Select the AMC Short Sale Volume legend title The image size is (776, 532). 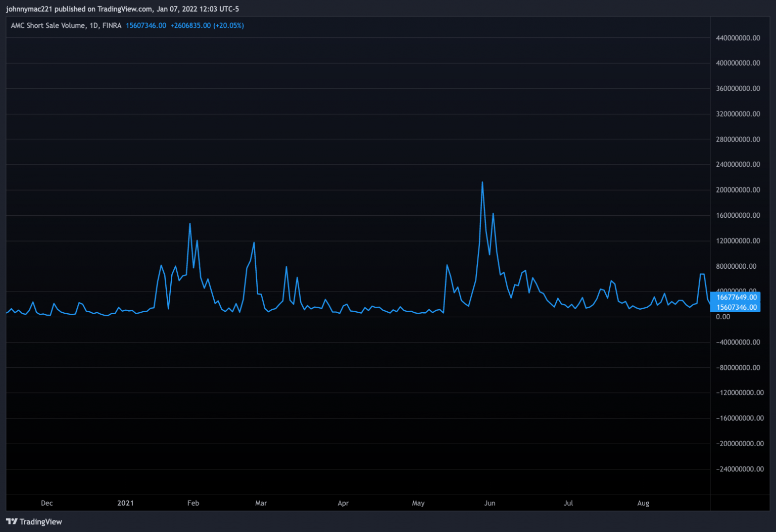click(x=48, y=26)
